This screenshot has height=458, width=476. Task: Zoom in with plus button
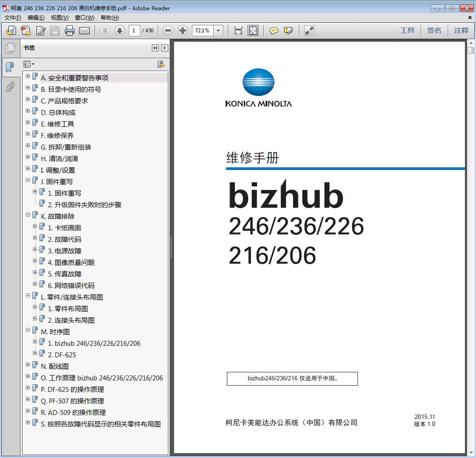tap(182, 30)
